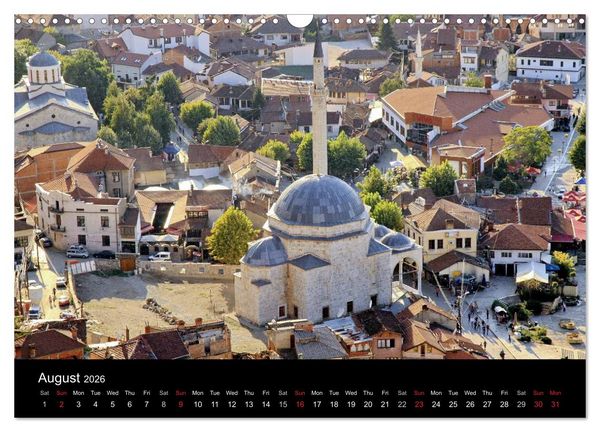Select date 18 in the calendar
600x432 pixels.
(334, 404)
